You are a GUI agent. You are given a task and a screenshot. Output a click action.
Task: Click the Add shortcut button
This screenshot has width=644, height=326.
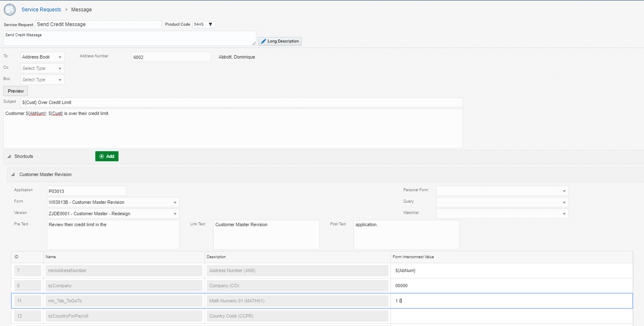(107, 156)
